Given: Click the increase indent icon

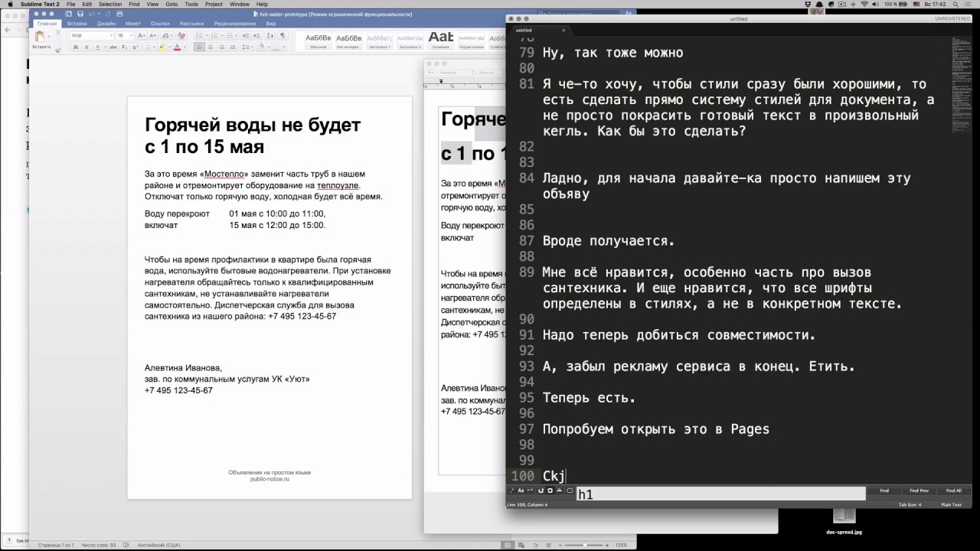Looking at the screenshot, I should [256, 36].
